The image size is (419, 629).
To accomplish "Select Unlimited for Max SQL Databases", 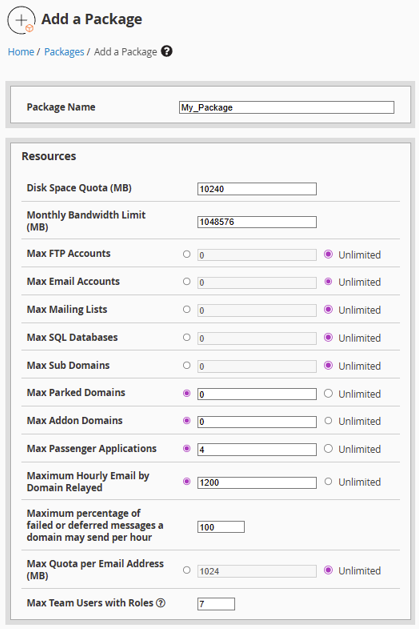I will [328, 337].
